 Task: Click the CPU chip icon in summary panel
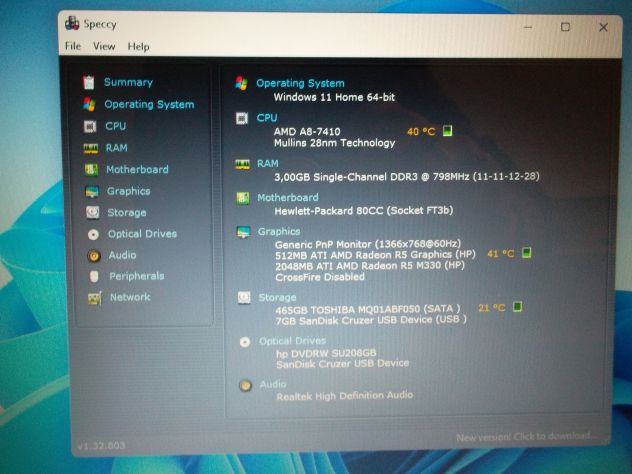pos(242,118)
